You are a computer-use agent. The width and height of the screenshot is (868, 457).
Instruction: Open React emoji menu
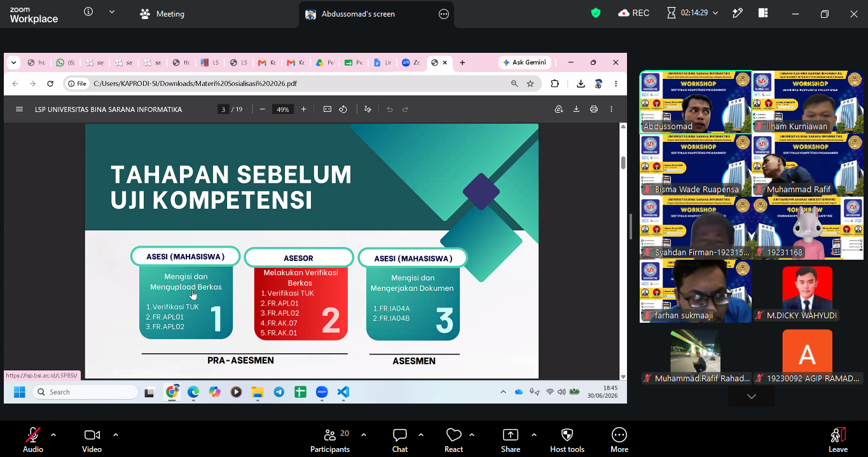pyautogui.click(x=454, y=439)
